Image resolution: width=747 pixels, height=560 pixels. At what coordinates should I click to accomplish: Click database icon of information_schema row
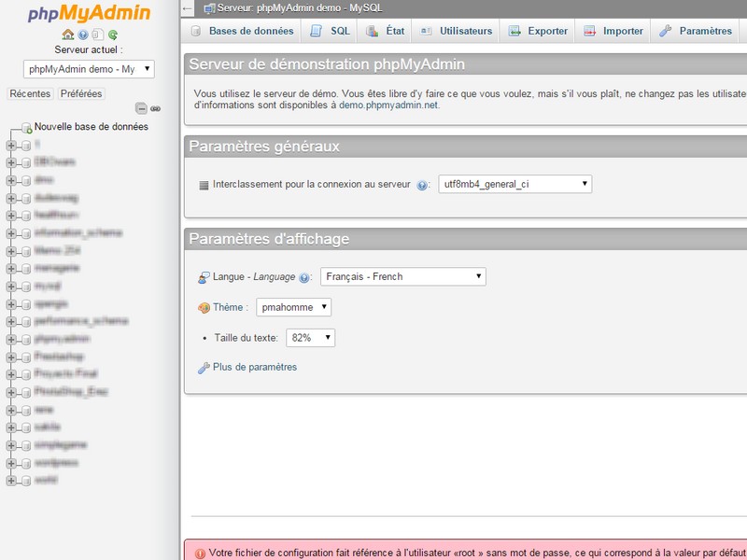tap(26, 234)
